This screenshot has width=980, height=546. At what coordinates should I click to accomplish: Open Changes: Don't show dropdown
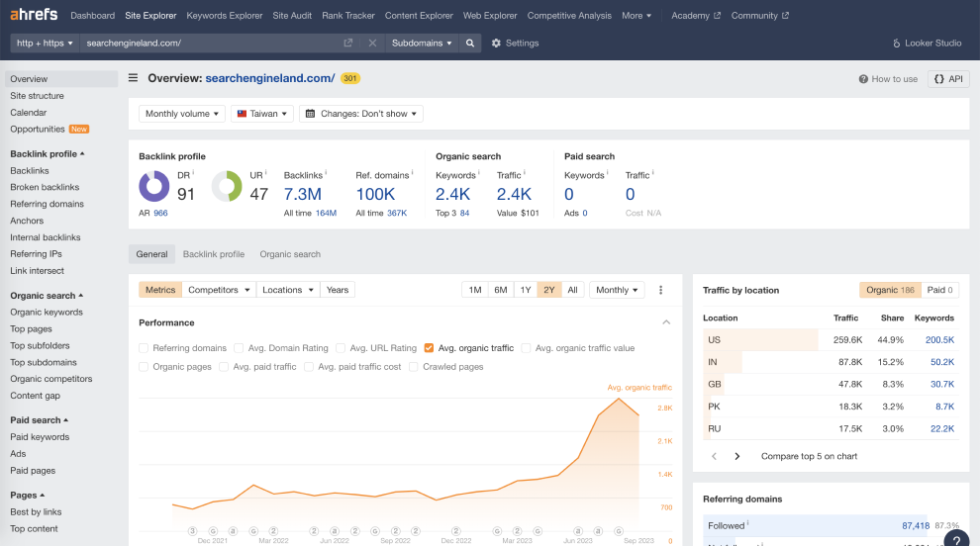pyautogui.click(x=361, y=114)
